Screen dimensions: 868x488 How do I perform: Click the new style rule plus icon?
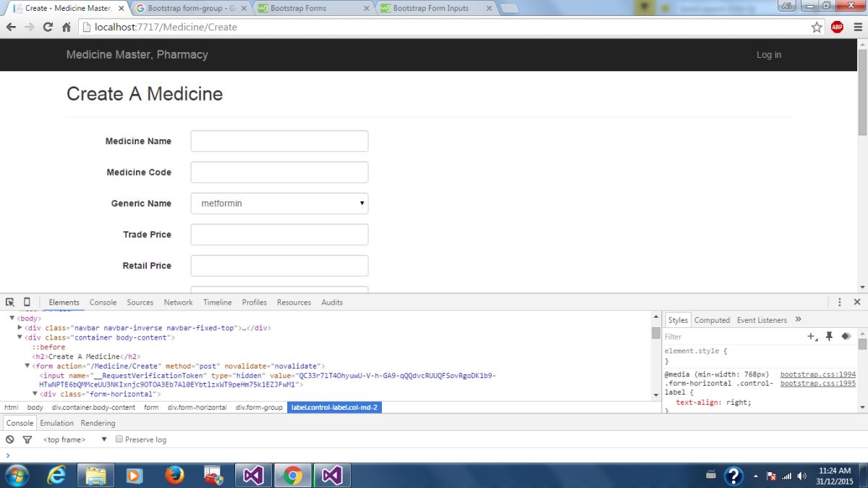tap(812, 336)
